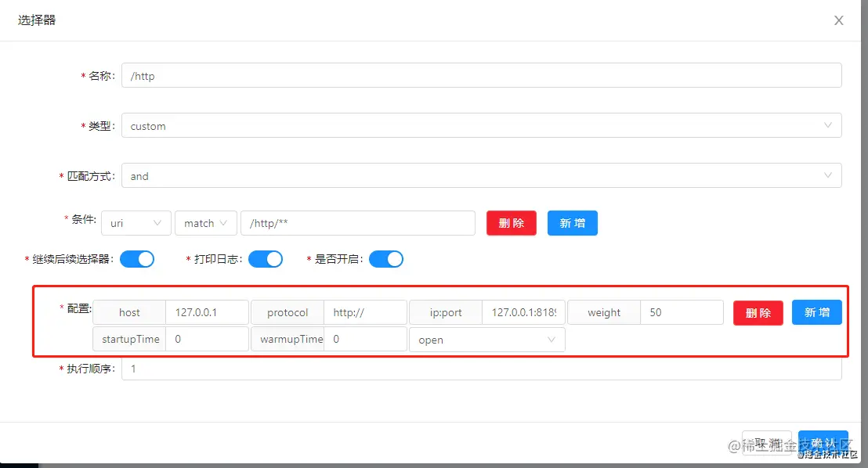The image size is (868, 468).
Task: Toggle the continue subsequent selectors switch
Action: coord(137,259)
